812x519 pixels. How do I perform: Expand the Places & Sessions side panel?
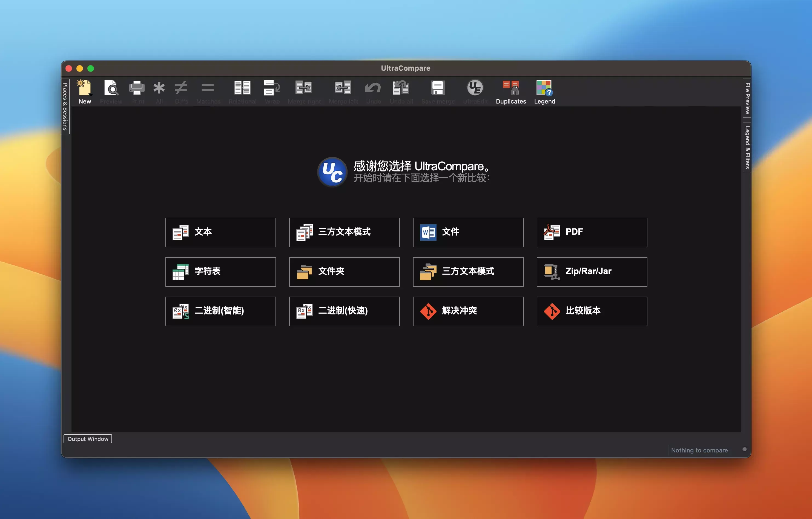tap(65, 106)
